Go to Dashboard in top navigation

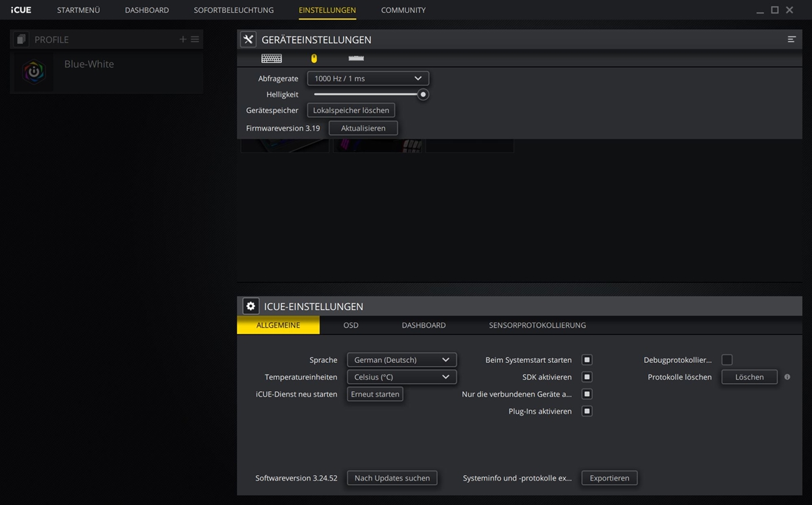tap(147, 10)
